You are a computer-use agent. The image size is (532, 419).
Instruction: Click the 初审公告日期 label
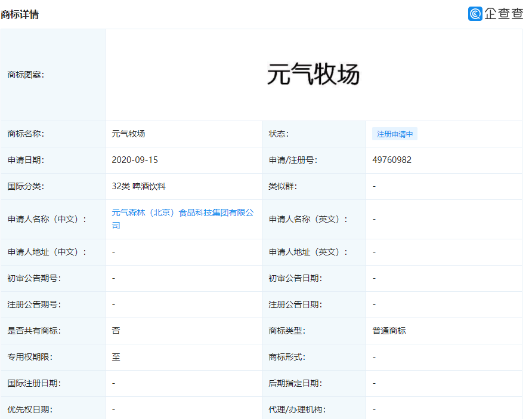point(295,278)
